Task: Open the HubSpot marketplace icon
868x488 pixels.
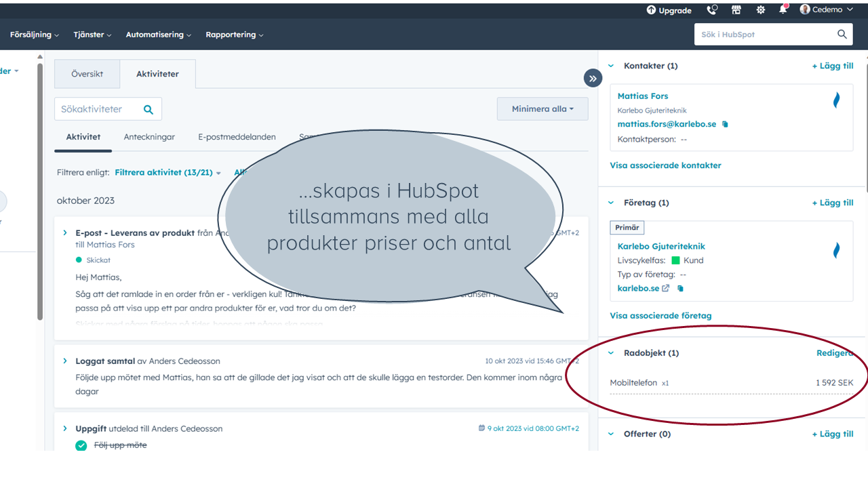Action: coord(736,10)
